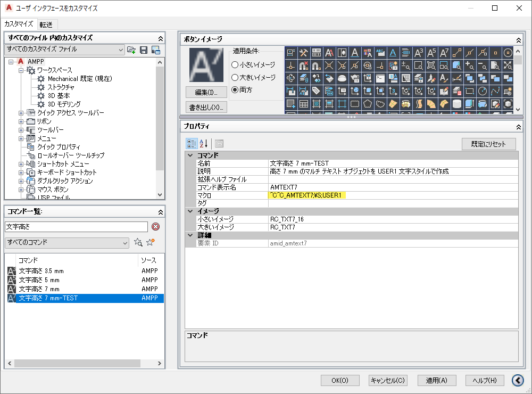Collapse the イメージ property category
The height and width of the screenshot is (394, 532).
click(190, 211)
